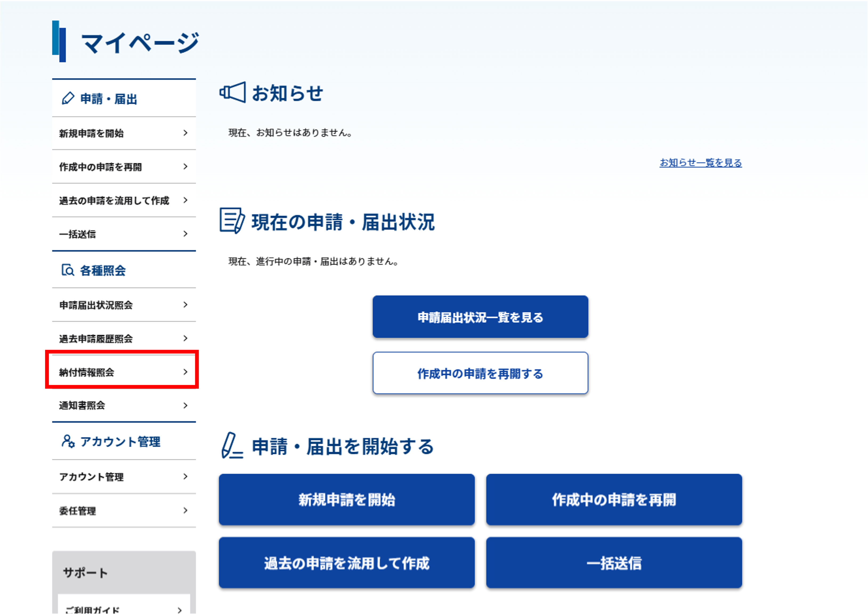Click text 現在、進行中の申請・届出はありません。

[x=314, y=261]
